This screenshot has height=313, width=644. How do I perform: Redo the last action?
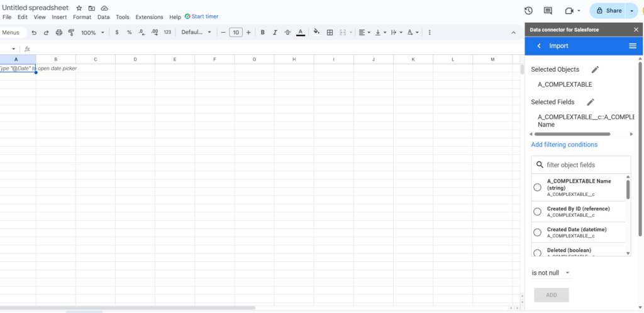coord(46,33)
